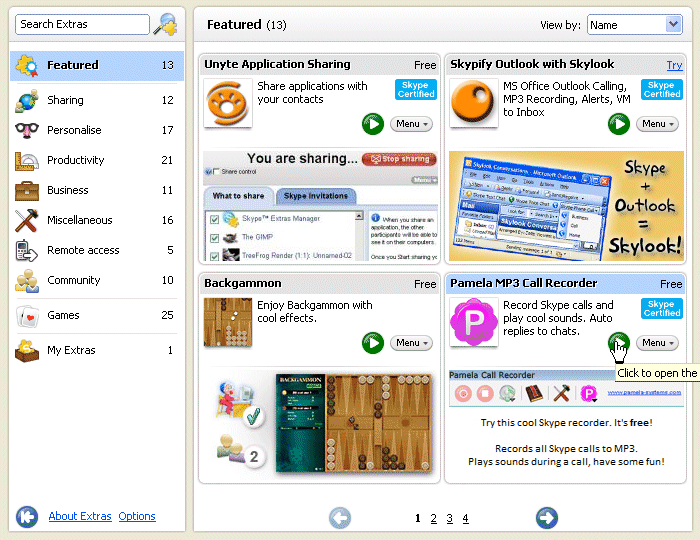
Task: Open the Menu dropdown for Backgammon
Action: [411, 343]
